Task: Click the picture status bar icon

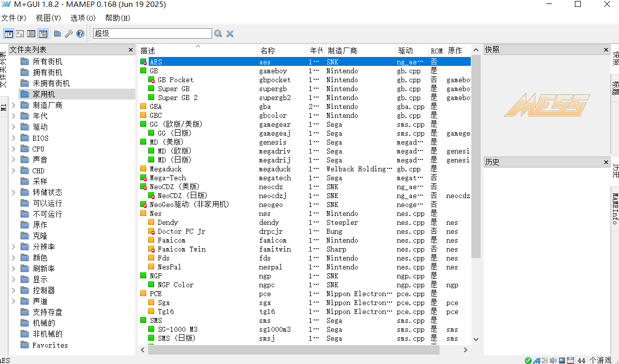Action: (562, 360)
